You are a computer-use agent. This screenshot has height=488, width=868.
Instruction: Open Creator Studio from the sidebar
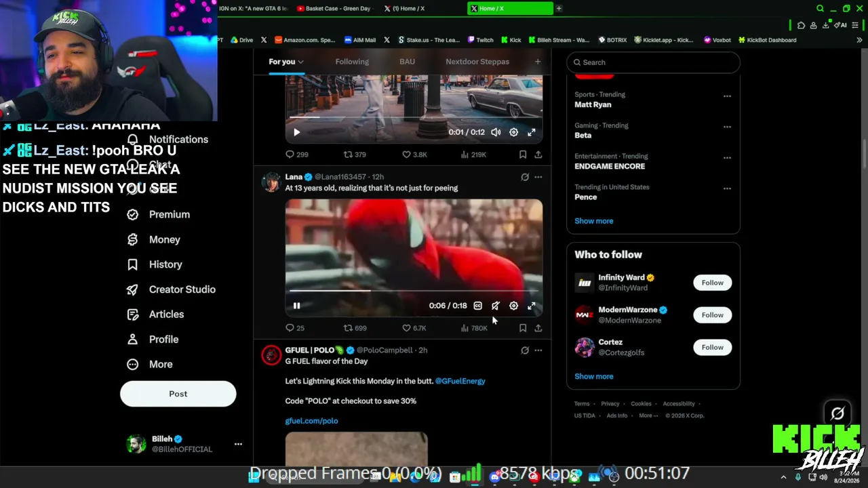tap(172, 289)
